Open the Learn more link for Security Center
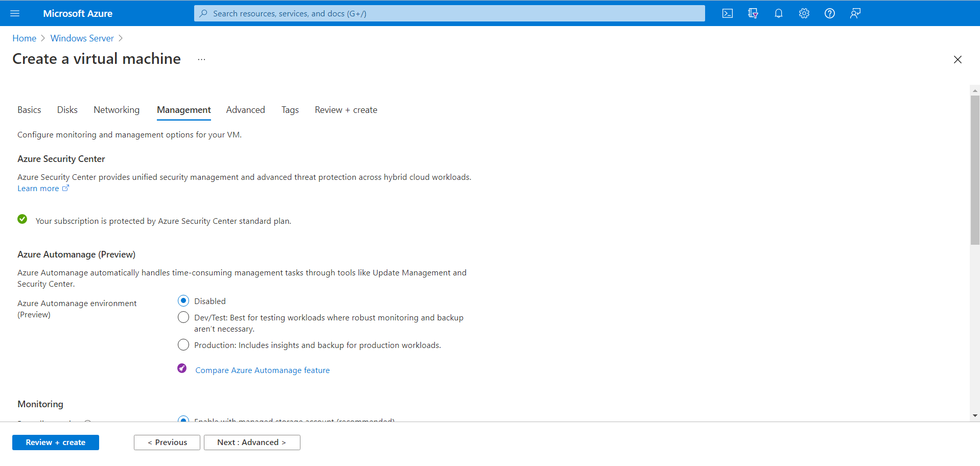 (x=43, y=189)
